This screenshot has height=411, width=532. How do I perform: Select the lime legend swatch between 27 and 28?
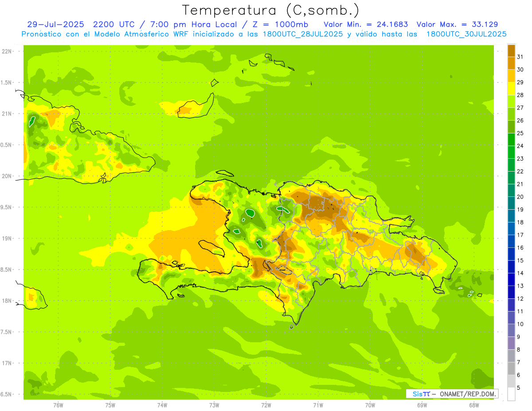tap(511, 101)
